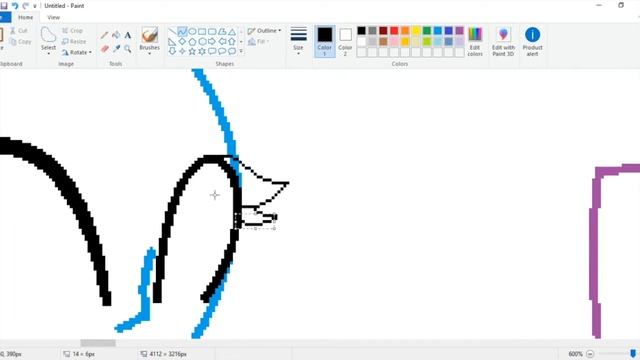Activate Color 1 foreground selector
This screenshot has height=360, width=640.
click(x=325, y=41)
